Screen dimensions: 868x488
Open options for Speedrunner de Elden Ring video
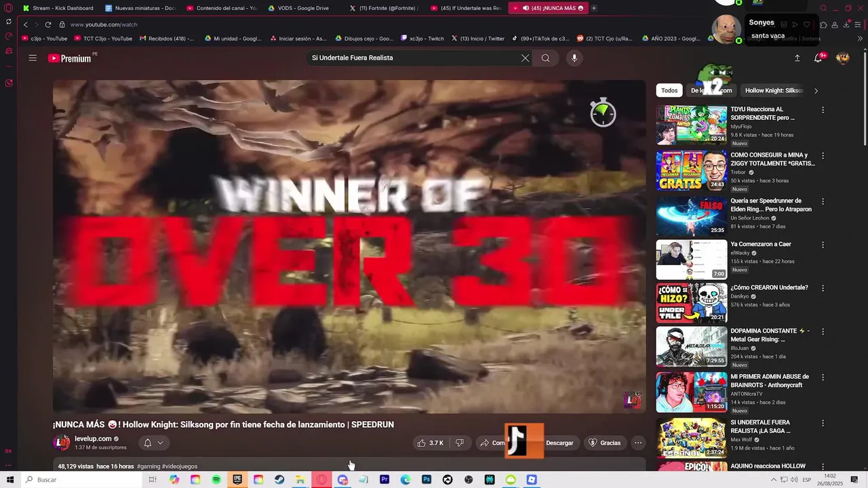823,201
